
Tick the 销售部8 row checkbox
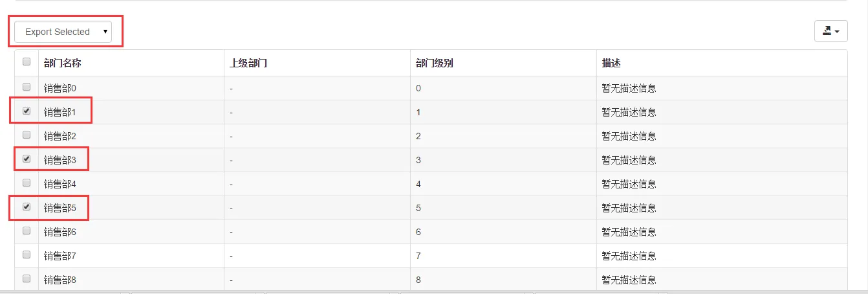[x=27, y=278]
